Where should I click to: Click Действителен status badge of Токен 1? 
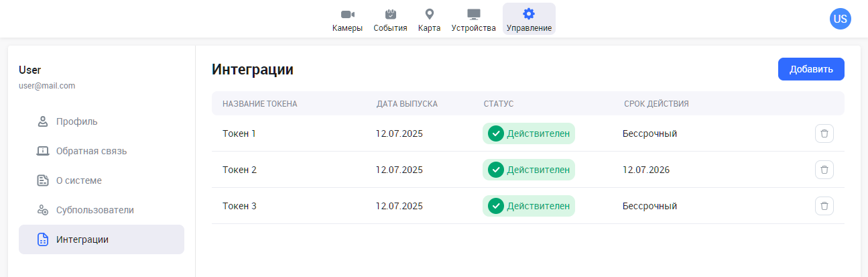[529, 133]
